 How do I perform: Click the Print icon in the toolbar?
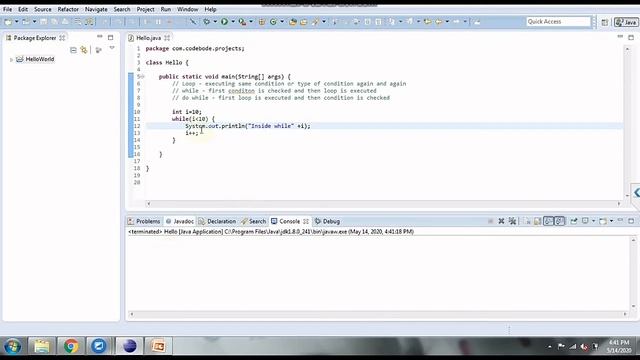point(65,22)
